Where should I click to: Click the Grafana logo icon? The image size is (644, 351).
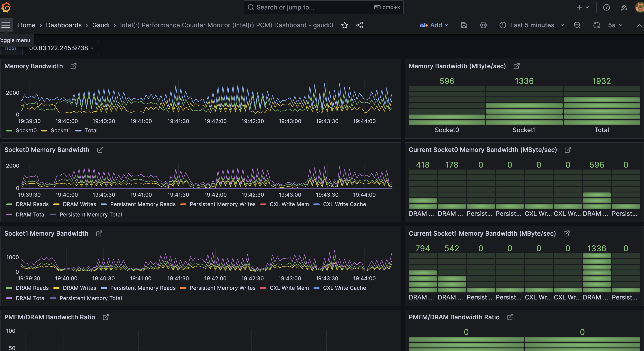tap(6, 7)
